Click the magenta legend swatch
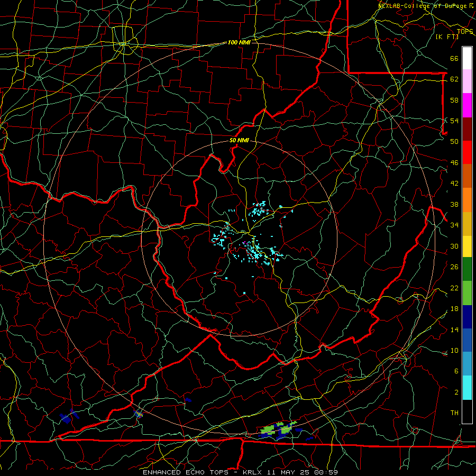The image size is (476, 476). [x=467, y=105]
